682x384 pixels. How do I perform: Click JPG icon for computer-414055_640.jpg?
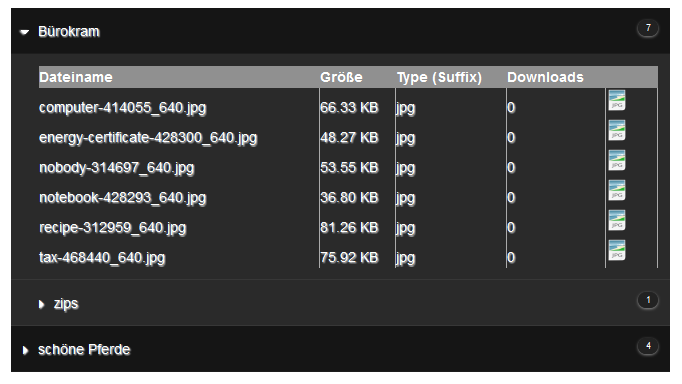pyautogui.click(x=617, y=100)
